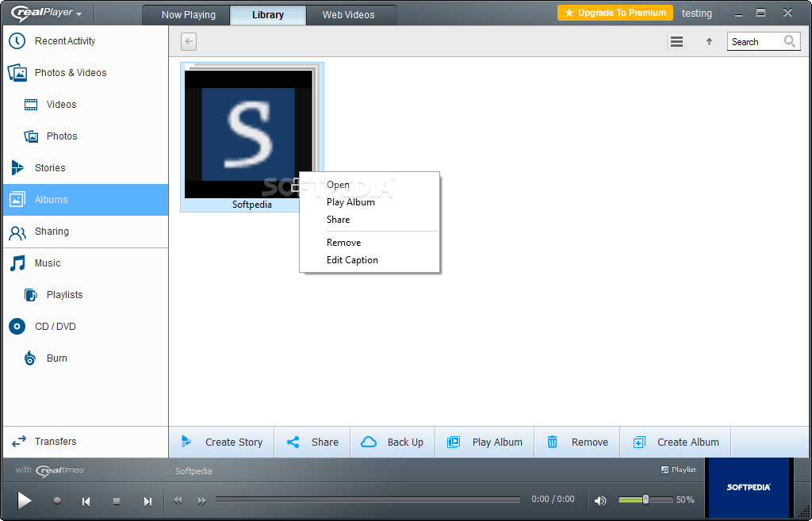Click the Softpedia album caption
The image size is (812, 521).
click(x=251, y=205)
